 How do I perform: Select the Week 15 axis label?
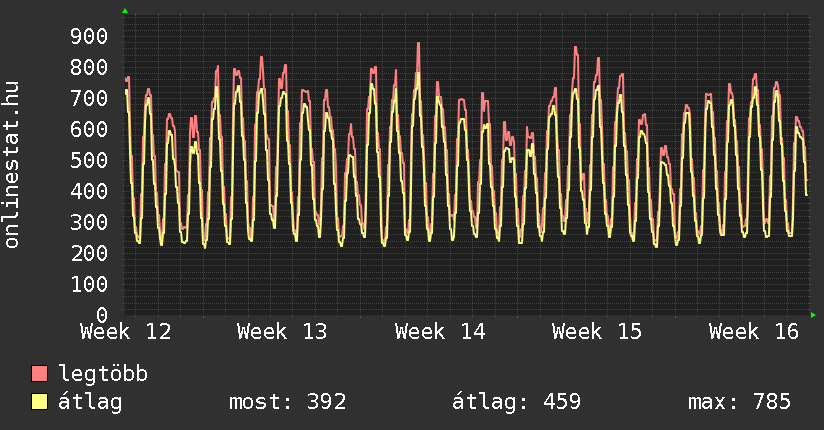point(597,332)
